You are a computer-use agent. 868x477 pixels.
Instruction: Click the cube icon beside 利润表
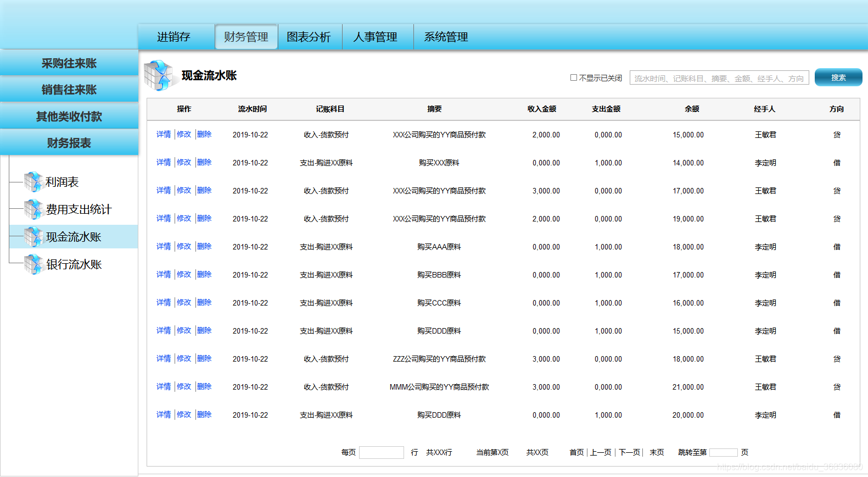click(33, 182)
